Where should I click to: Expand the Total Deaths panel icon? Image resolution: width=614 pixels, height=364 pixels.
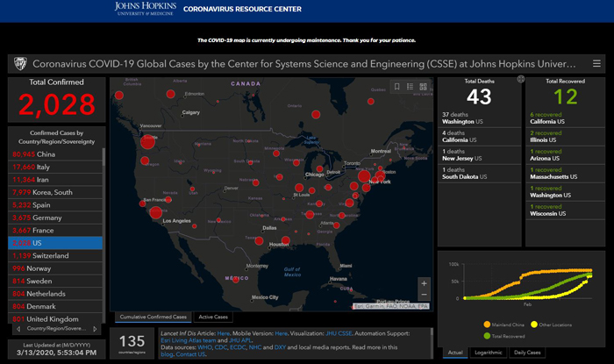tap(520, 79)
